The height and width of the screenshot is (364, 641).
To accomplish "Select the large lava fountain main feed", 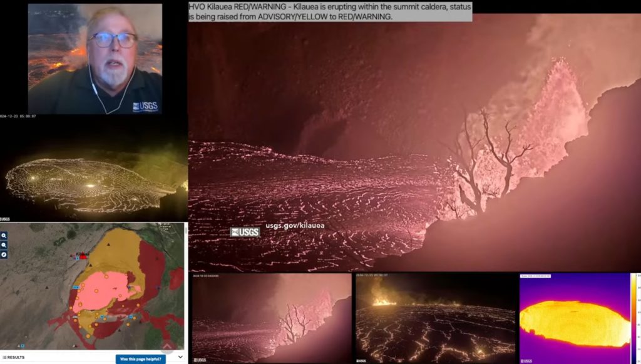I will [414, 143].
